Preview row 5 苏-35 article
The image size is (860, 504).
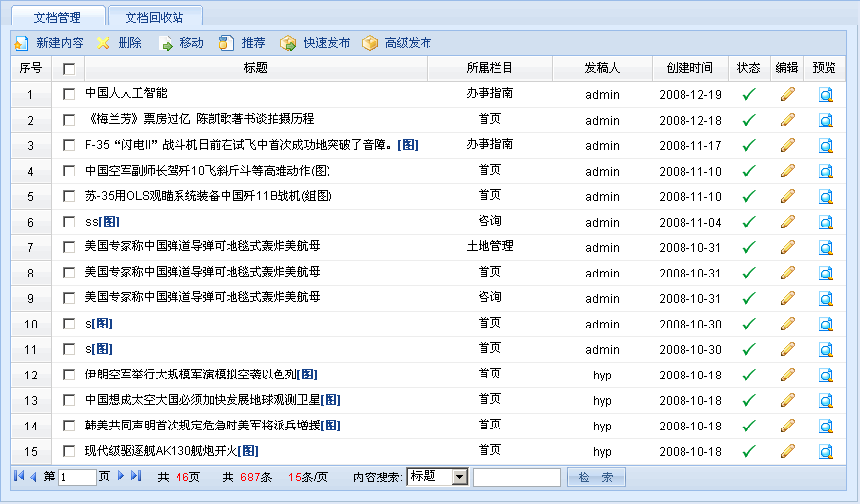(x=826, y=196)
